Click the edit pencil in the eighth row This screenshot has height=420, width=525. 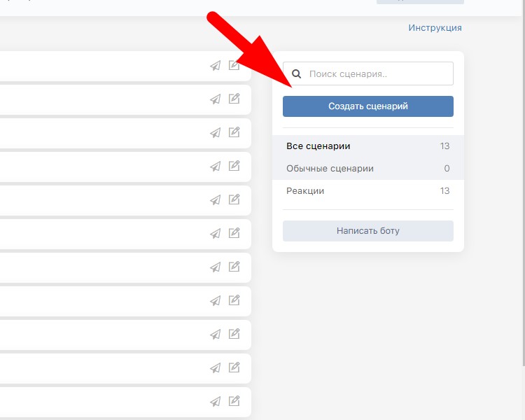click(x=234, y=301)
